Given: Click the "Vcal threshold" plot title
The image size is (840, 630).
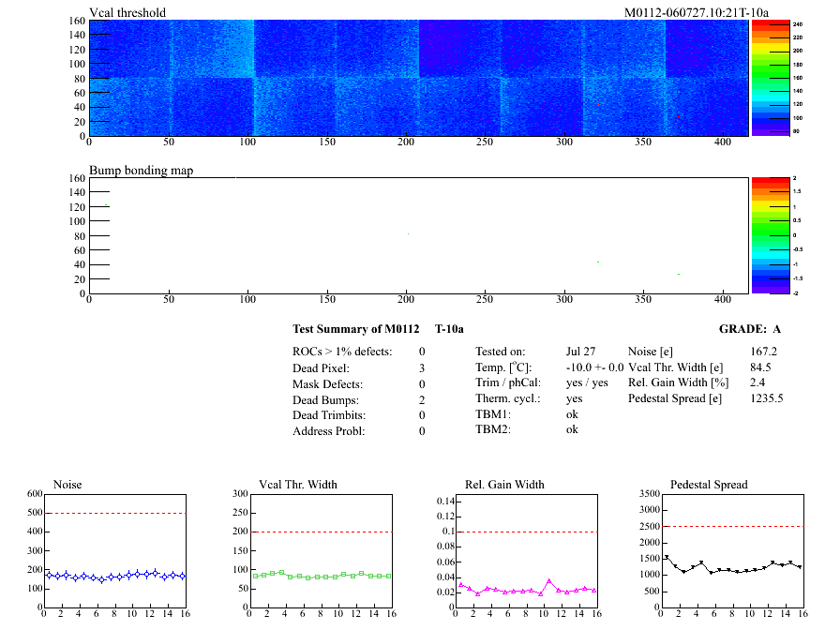Looking at the screenshot, I should point(127,13).
